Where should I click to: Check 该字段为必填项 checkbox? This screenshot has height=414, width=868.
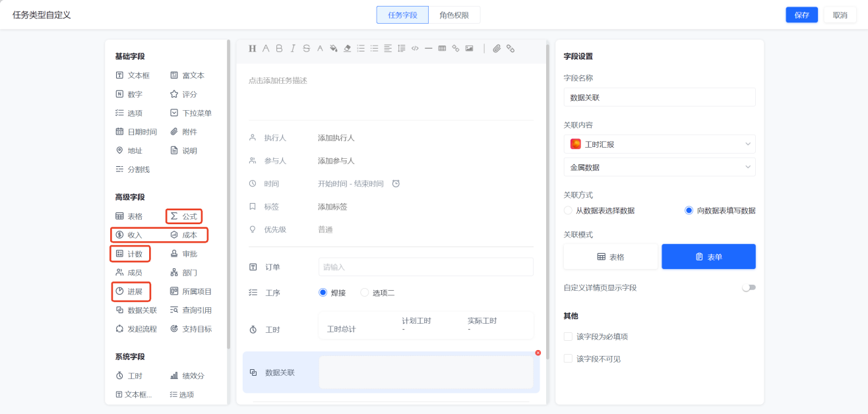568,337
